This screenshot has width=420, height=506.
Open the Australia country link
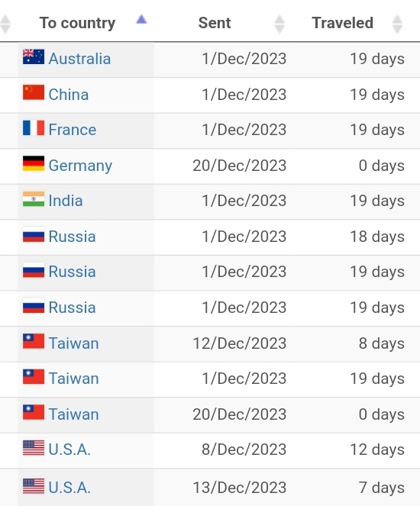pos(79,59)
